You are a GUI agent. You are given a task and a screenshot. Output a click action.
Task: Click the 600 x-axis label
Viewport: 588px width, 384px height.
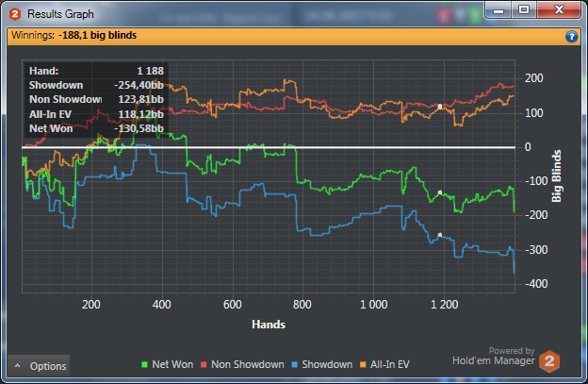[x=233, y=305]
